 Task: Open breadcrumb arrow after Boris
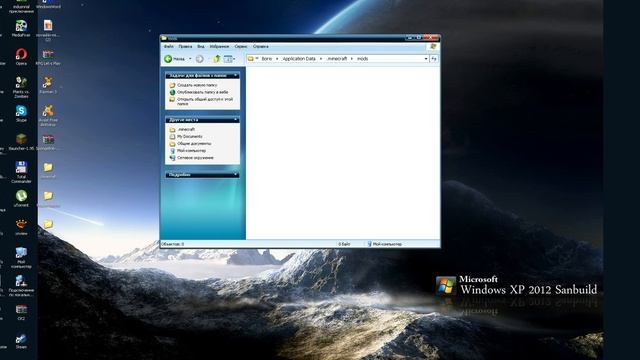tap(277, 59)
